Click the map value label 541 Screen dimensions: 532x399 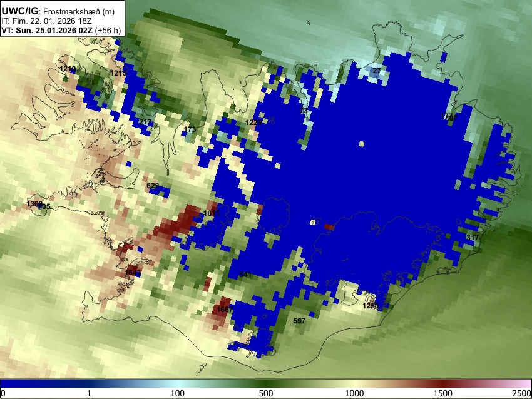(245, 275)
